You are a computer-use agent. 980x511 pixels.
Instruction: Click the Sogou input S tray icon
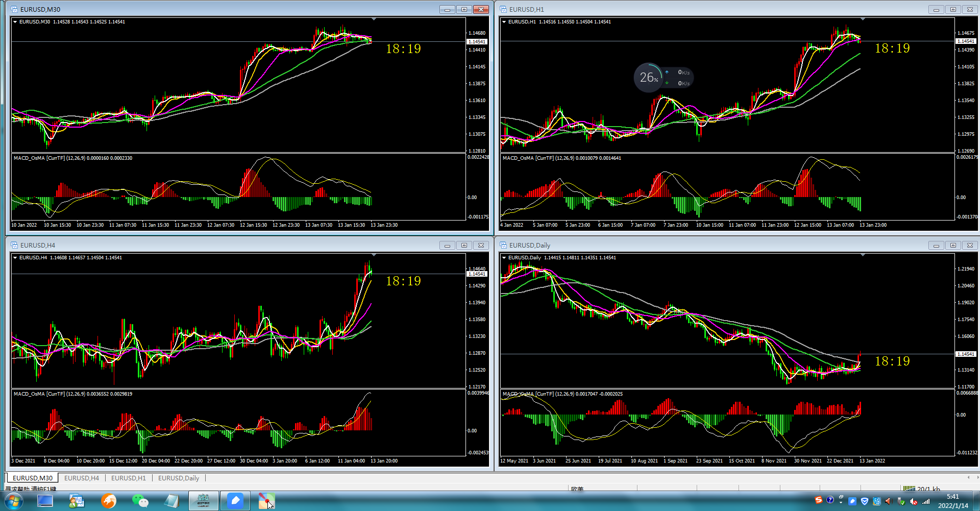tap(819, 500)
